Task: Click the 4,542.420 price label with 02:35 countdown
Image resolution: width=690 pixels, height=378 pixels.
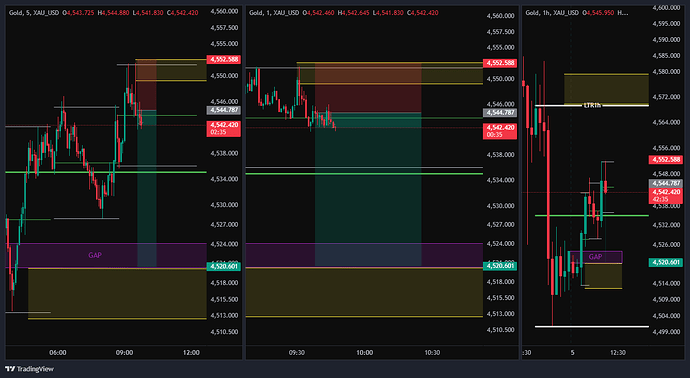Action: (x=224, y=128)
